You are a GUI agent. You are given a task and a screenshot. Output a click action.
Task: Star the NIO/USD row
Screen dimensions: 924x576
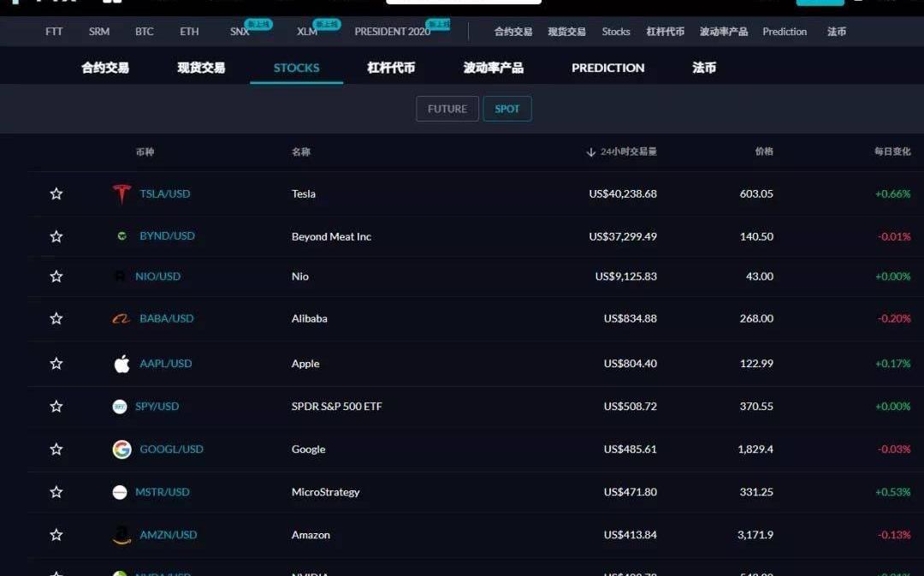[56, 276]
